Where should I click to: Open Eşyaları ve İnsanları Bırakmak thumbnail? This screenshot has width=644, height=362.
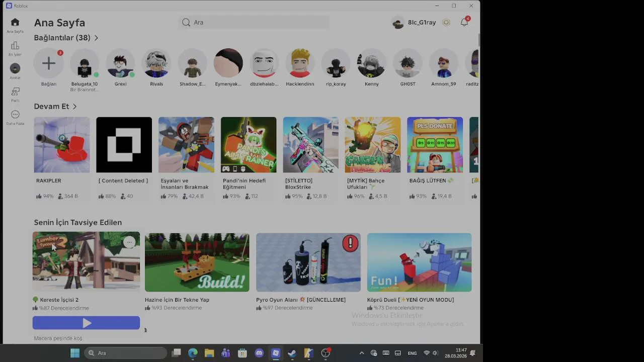186,145
